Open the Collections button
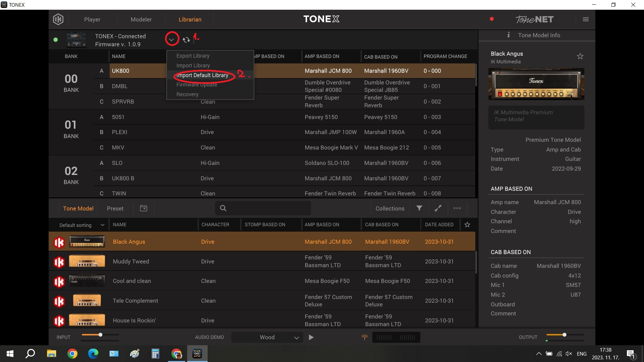Image resolution: width=644 pixels, height=362 pixels. [390, 208]
